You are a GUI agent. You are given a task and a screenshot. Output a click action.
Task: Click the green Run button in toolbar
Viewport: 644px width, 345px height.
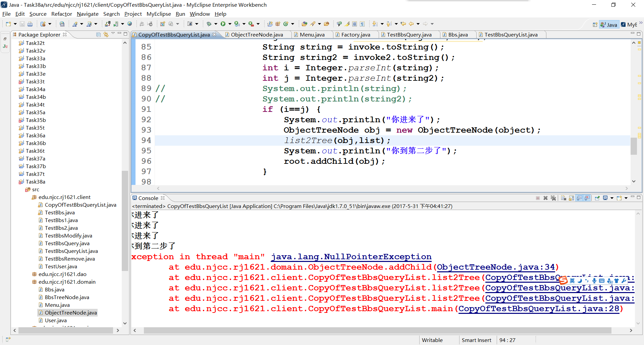(223, 24)
